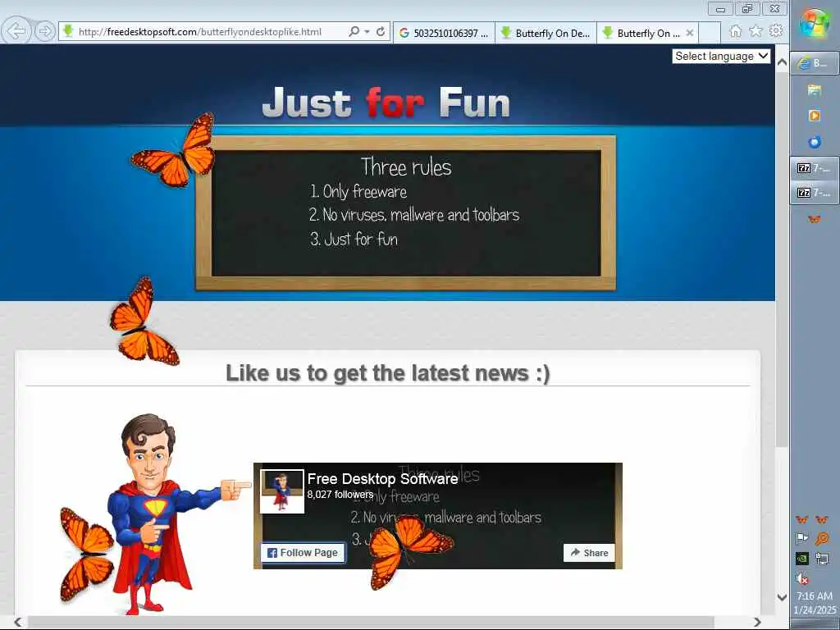This screenshot has width=840, height=630.
Task: Click the muted volume speaker tray icon
Action: coord(802,578)
